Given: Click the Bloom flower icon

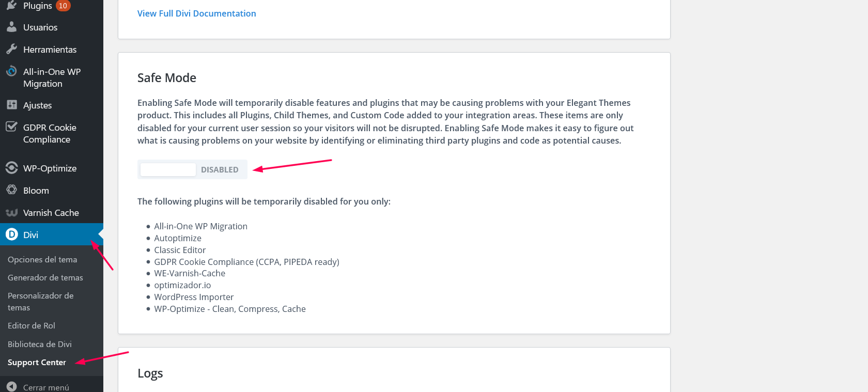Looking at the screenshot, I should click(11, 190).
